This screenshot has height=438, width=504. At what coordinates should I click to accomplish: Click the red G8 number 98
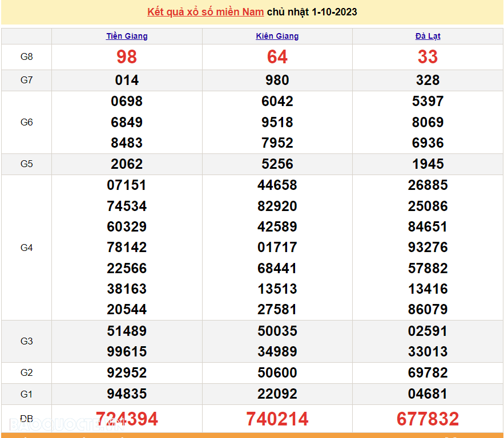click(127, 57)
